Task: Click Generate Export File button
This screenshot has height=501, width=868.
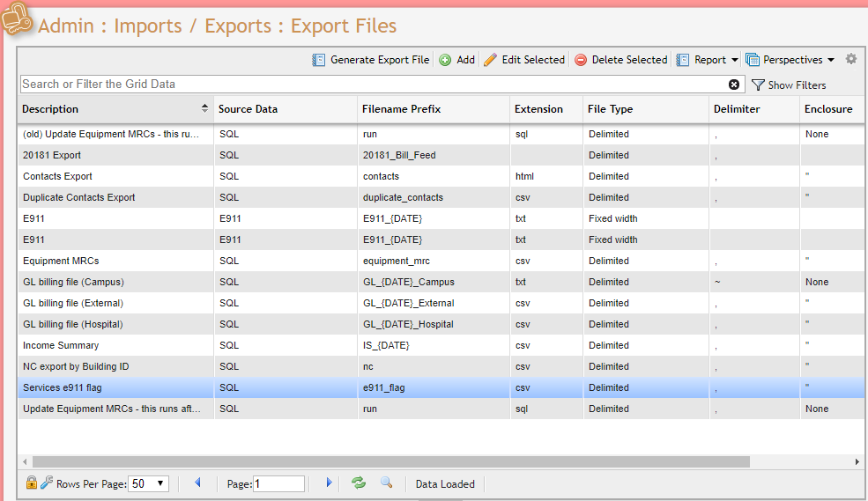Action: 371,60
